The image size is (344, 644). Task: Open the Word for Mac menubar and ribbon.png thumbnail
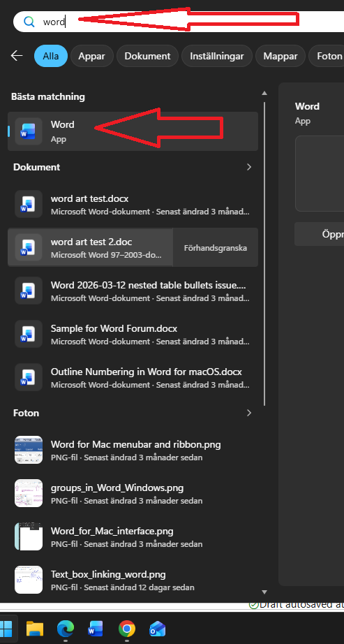[29, 450]
